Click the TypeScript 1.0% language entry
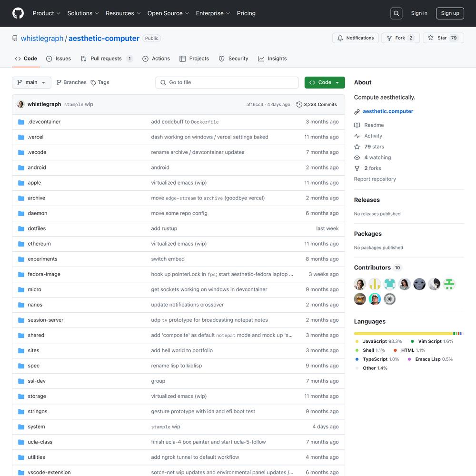476x476 pixels. tap(377, 359)
